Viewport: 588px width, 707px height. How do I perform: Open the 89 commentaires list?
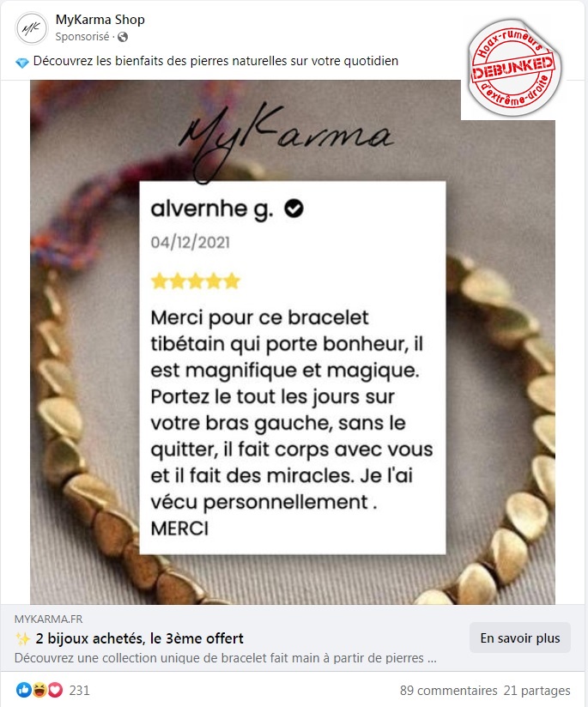(448, 691)
